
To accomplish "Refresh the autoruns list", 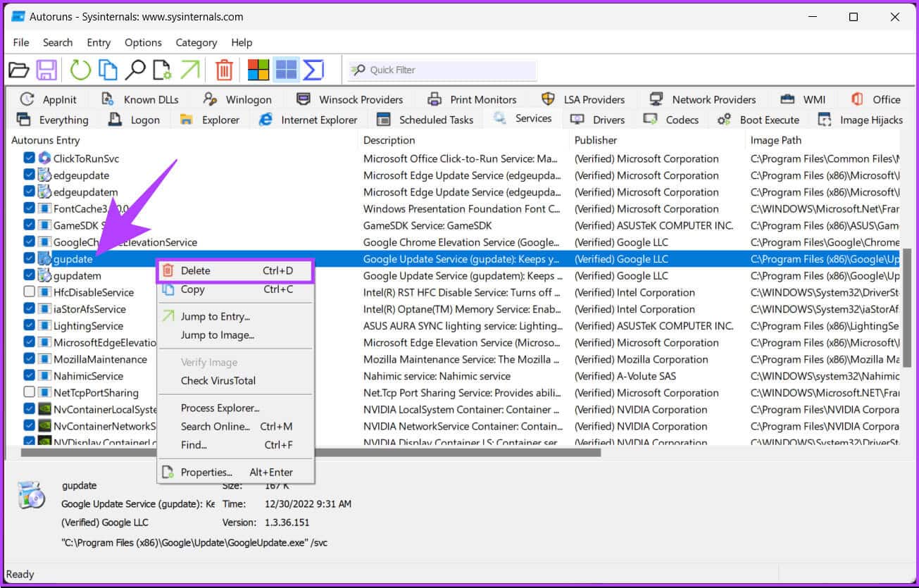I will click(80, 70).
